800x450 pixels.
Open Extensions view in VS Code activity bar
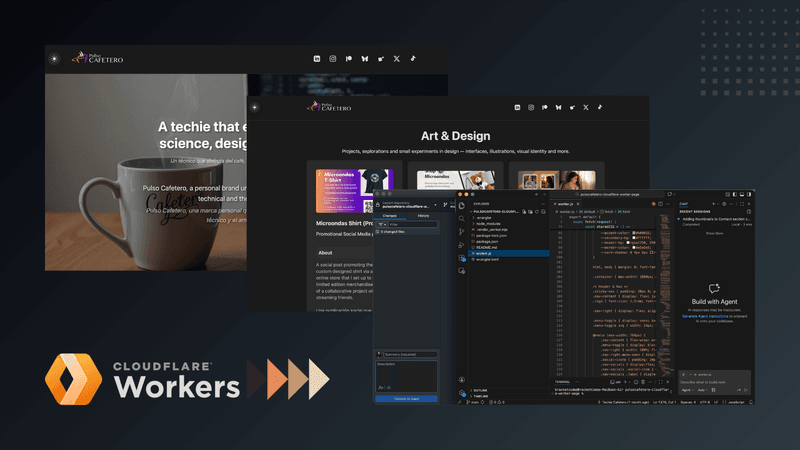(462, 258)
